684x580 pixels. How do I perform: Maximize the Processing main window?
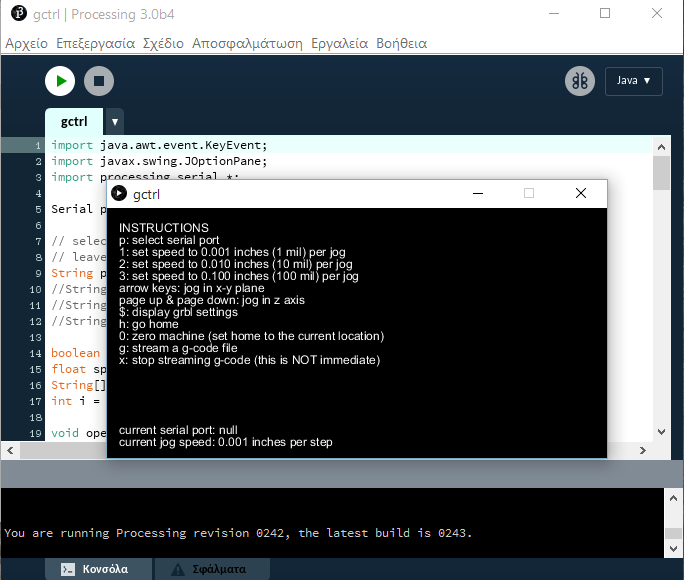pos(605,14)
